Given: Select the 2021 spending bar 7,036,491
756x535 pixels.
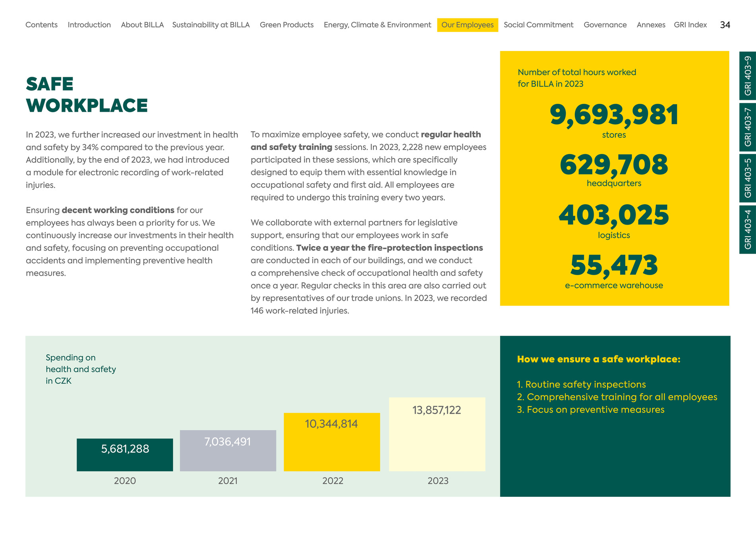Looking at the screenshot, I should [x=228, y=450].
